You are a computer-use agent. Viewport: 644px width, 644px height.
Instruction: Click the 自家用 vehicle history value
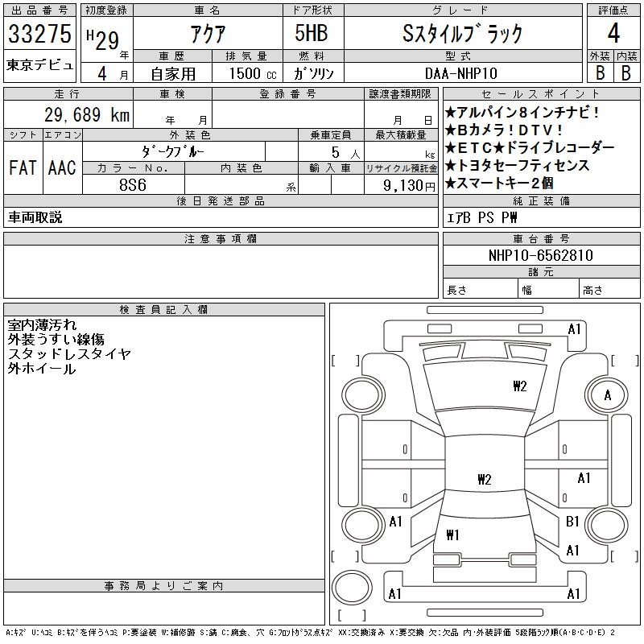[x=173, y=74]
